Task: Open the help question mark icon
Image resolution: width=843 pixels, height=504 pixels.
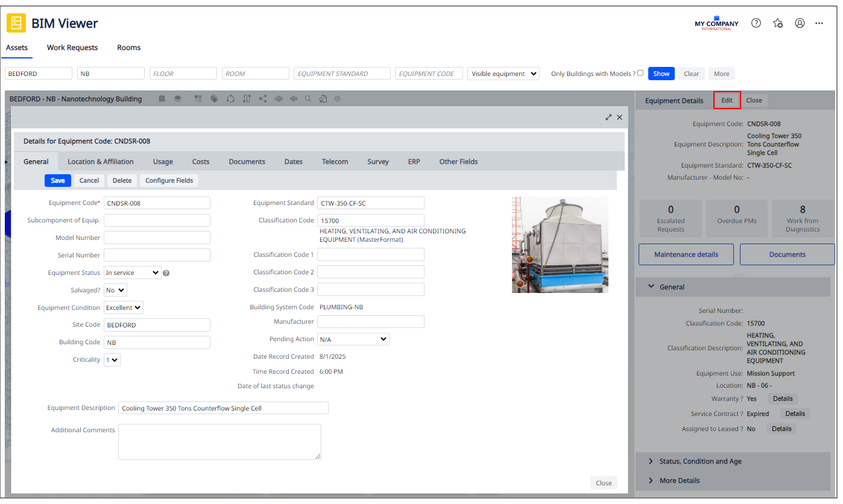Action: (x=756, y=22)
